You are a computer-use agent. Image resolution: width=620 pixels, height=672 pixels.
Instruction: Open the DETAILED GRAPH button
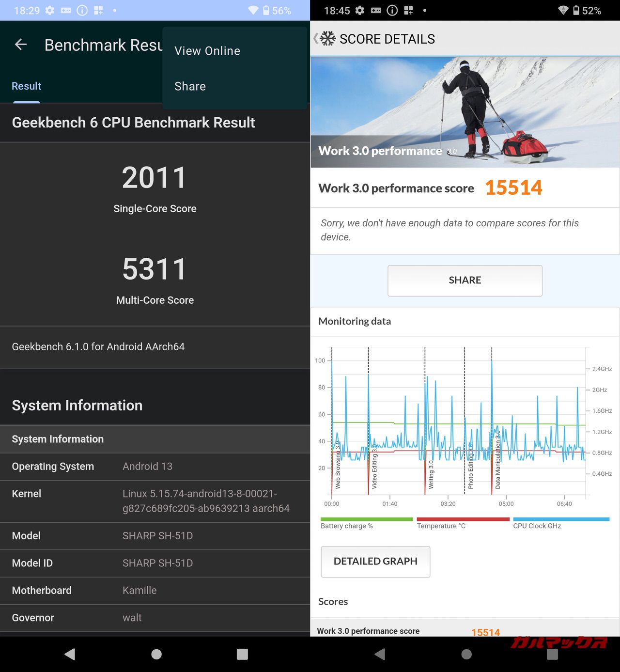375,561
